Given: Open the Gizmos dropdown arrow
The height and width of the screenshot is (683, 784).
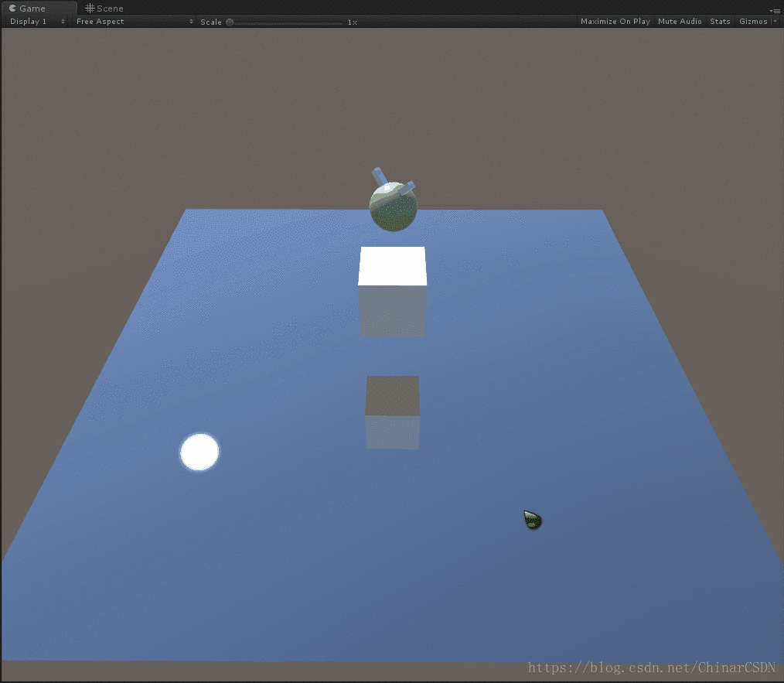Looking at the screenshot, I should tap(775, 22).
